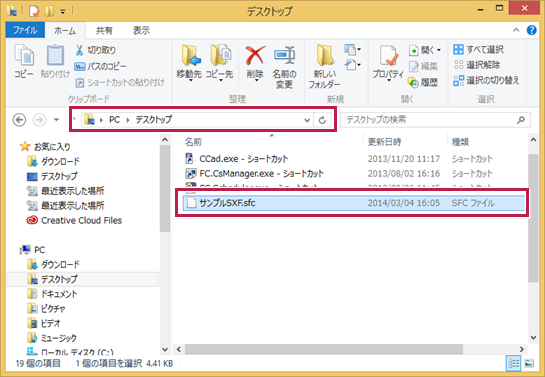545x377 pixels.
Task: Open the コピー先 (Copy to) menu
Action: click(x=219, y=63)
